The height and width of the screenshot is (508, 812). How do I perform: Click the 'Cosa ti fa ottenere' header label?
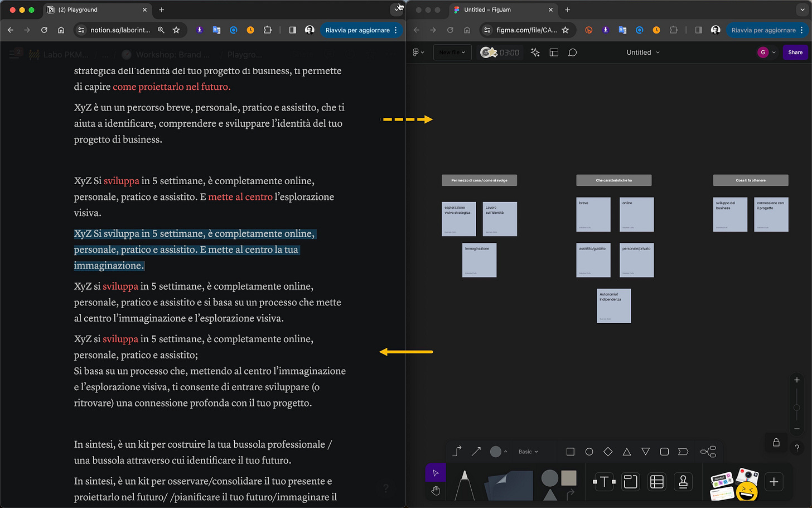point(751,180)
